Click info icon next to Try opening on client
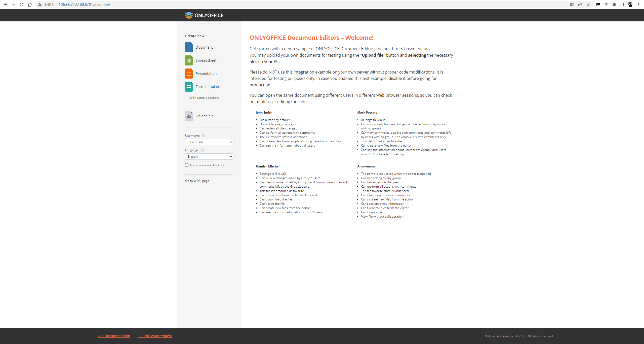 coord(223,165)
